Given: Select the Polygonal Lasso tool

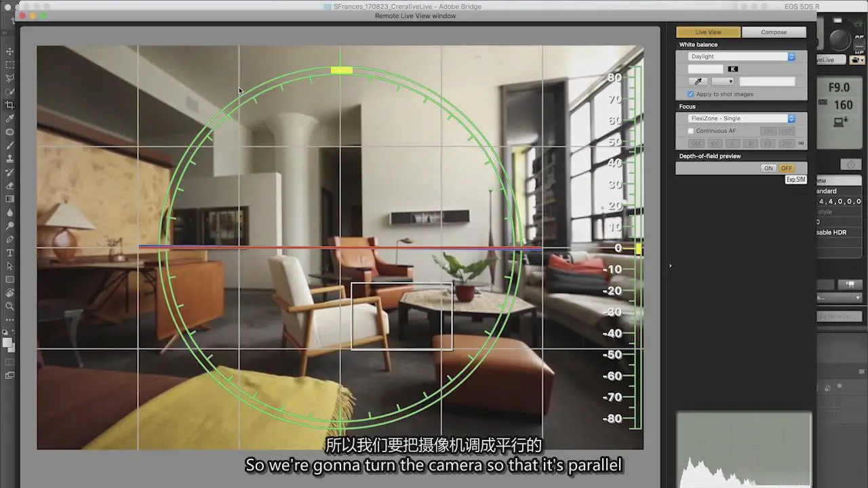Looking at the screenshot, I should 9,79.
